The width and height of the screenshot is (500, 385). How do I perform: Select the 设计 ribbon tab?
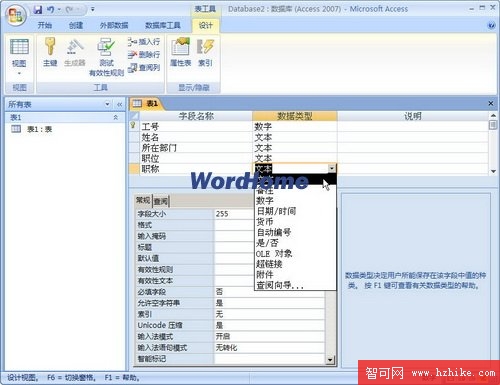point(206,25)
